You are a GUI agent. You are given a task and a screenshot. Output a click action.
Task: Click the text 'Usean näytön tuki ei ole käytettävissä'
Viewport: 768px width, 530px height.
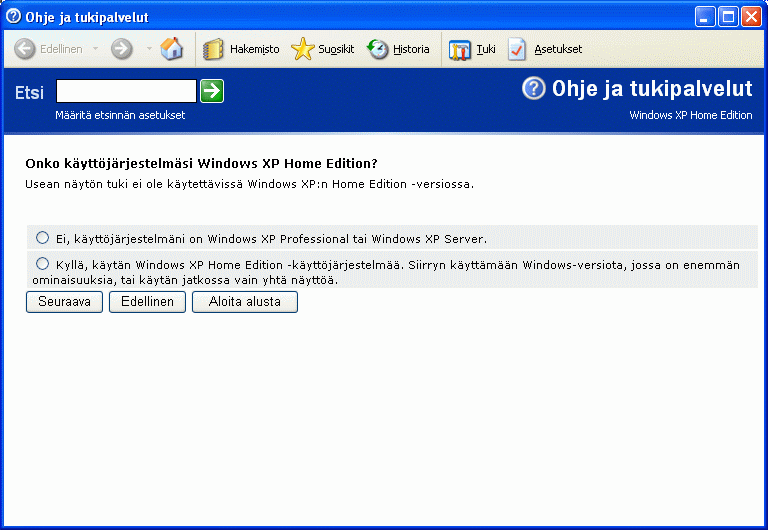coord(134,184)
